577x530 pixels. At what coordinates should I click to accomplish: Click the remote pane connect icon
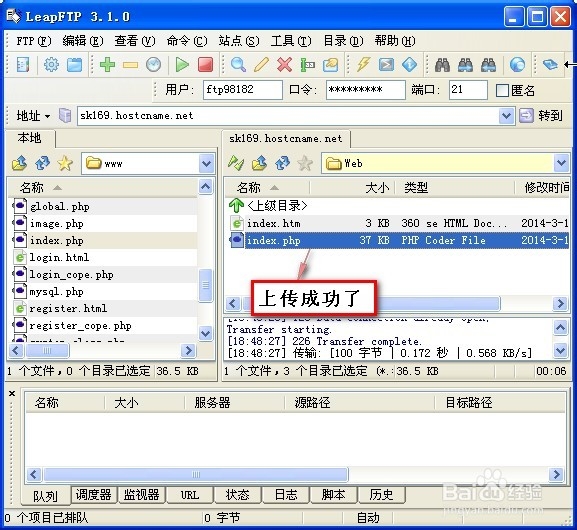coord(236,163)
